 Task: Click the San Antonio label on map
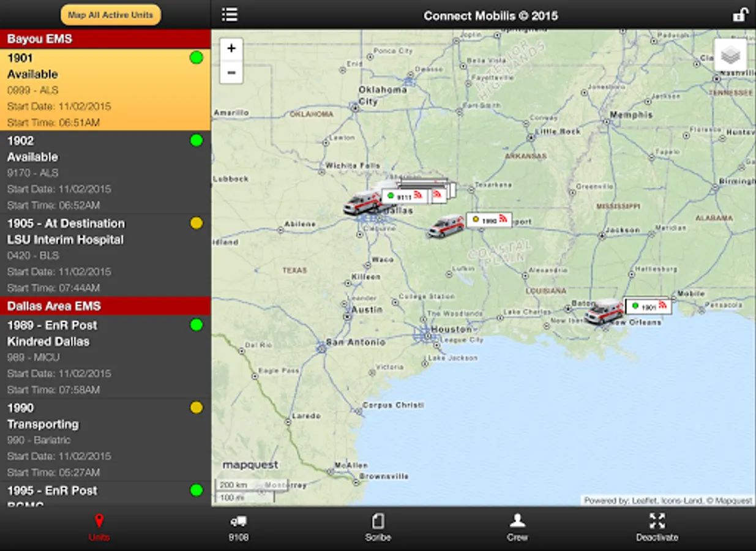(356, 342)
